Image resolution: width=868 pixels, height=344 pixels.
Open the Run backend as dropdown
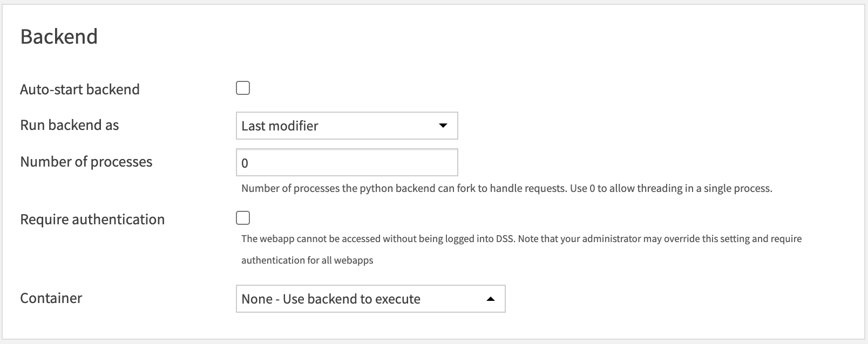[x=346, y=126]
